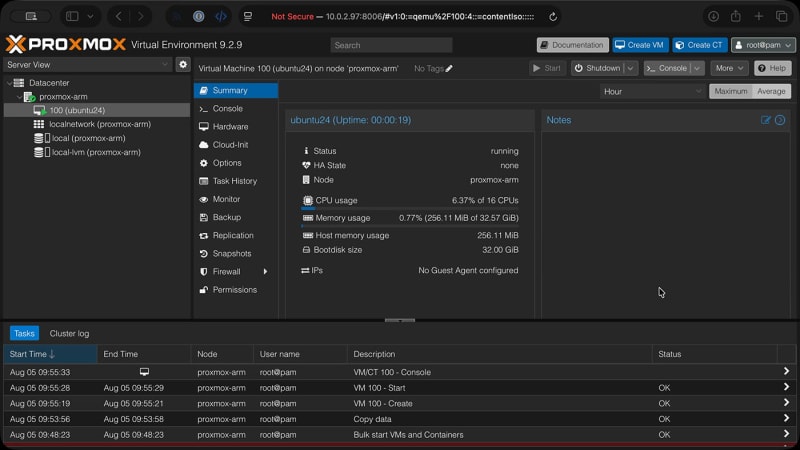Open browser sidebar dropdown chevron
The width and height of the screenshot is (800, 450).
point(90,16)
